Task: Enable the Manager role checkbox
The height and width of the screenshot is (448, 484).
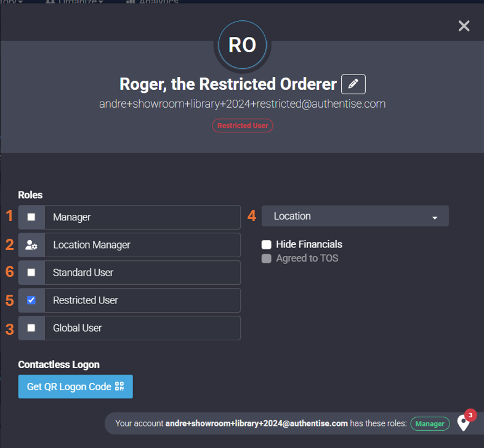Action: tap(31, 217)
